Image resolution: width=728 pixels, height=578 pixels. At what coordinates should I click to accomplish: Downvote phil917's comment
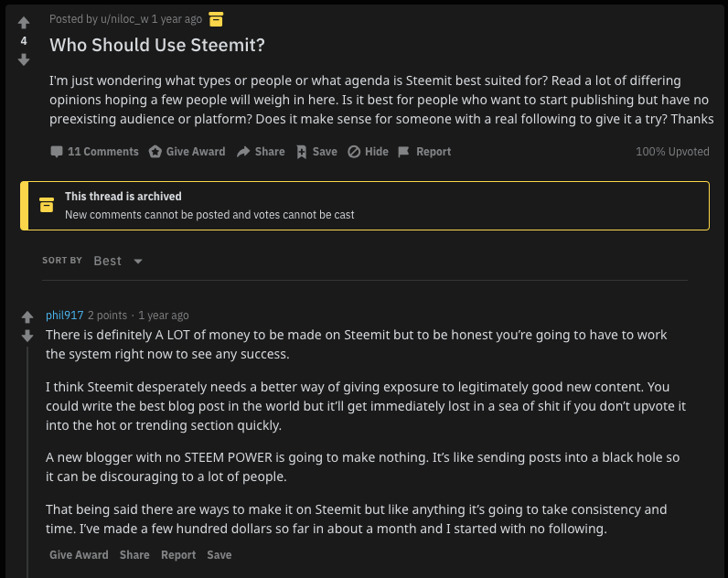tap(27, 337)
